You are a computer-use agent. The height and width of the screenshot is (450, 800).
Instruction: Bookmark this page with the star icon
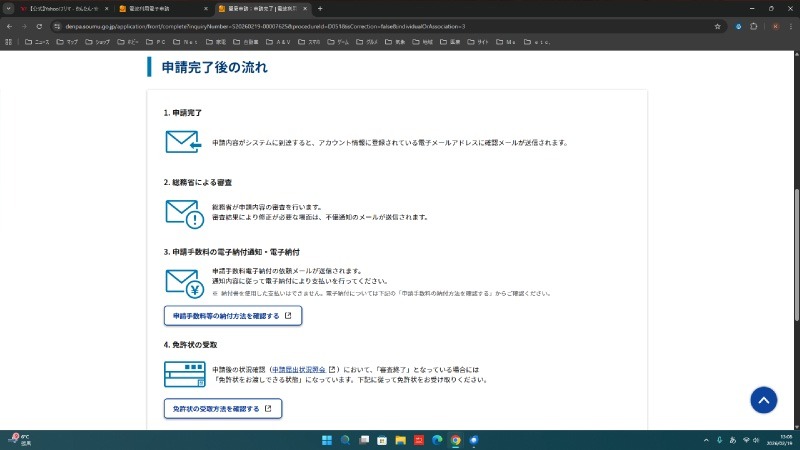tap(717, 26)
